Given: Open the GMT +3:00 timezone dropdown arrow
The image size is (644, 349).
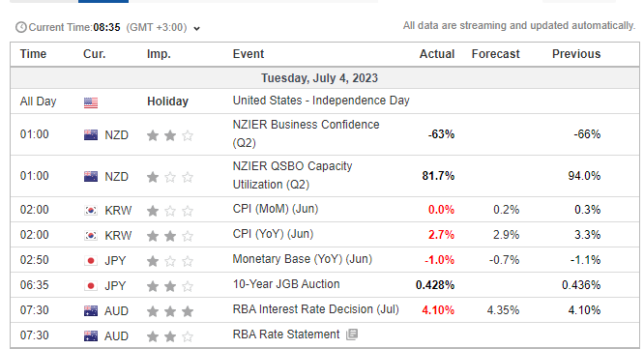Looking at the screenshot, I should click(x=196, y=28).
